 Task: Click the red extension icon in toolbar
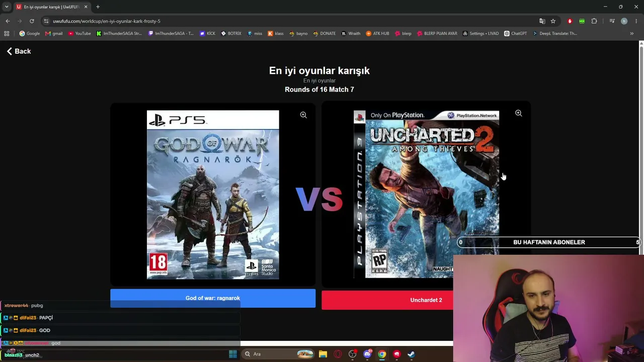click(x=570, y=21)
